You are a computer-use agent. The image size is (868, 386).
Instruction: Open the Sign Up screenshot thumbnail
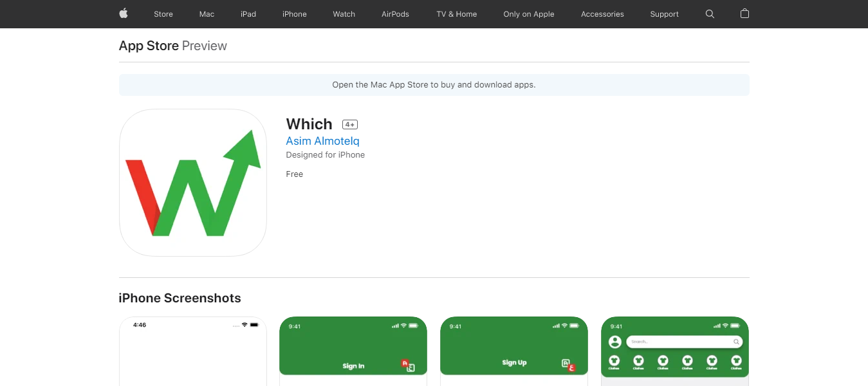(x=514, y=351)
